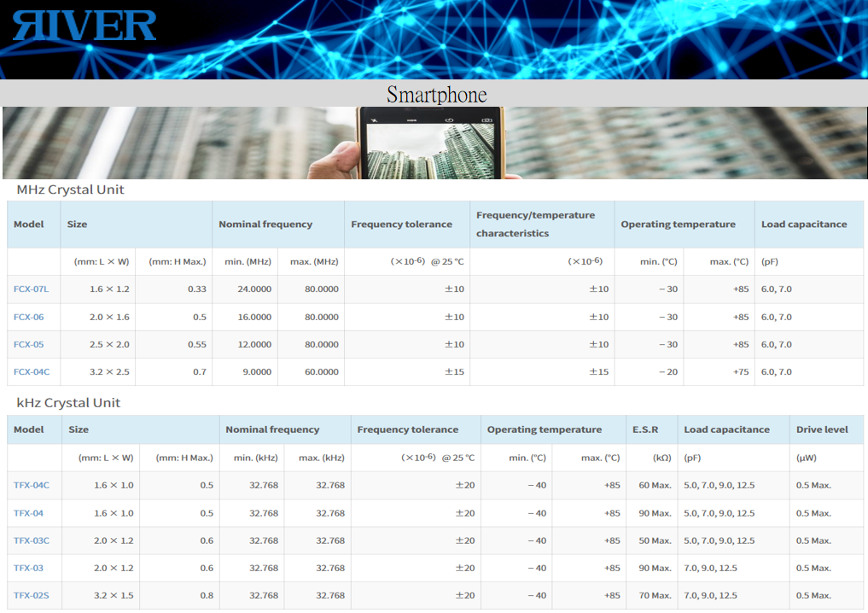Open the TFX-03C model link
This screenshot has height=613, width=868.
click(x=32, y=540)
